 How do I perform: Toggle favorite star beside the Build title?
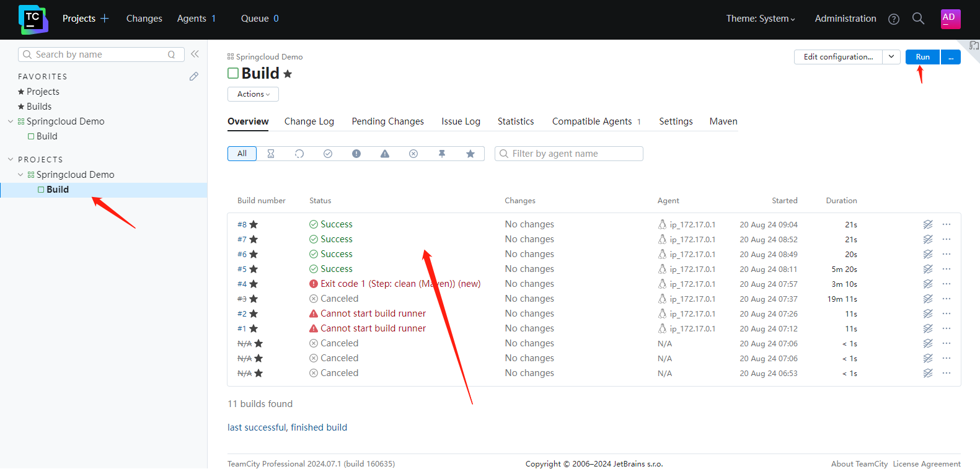click(288, 74)
